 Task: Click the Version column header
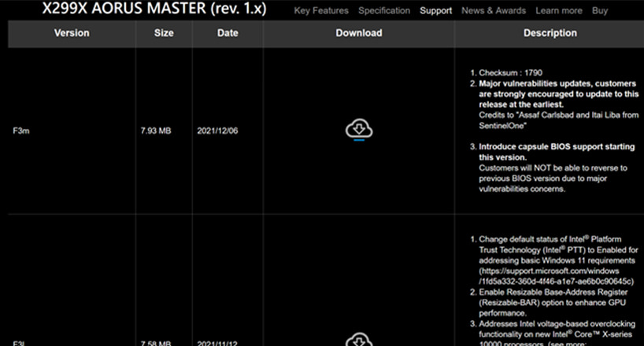72,33
